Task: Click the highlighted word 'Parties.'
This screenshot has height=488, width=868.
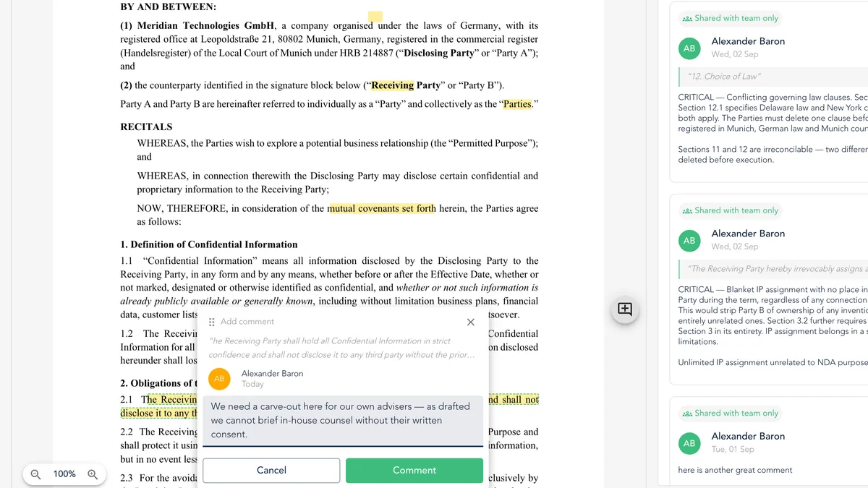Action: (518, 104)
